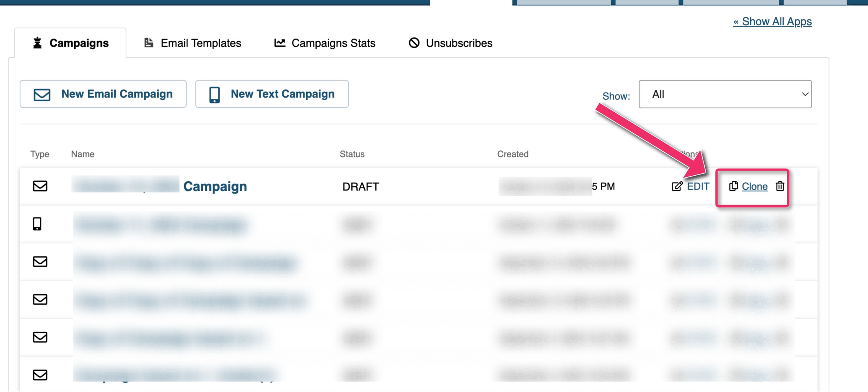Screen dimensions: 868x392
Task: Follow the Show All Apps link
Action: coord(772,21)
